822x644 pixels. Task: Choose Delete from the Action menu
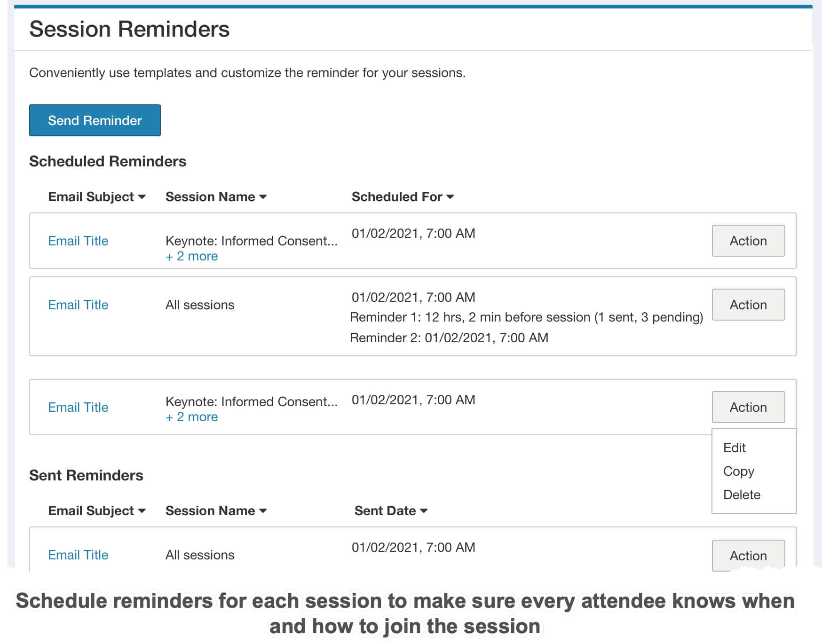pyautogui.click(x=742, y=495)
